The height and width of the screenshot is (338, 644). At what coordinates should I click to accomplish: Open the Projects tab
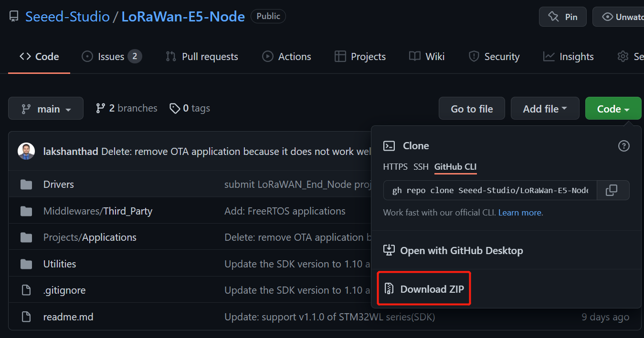[360, 57]
